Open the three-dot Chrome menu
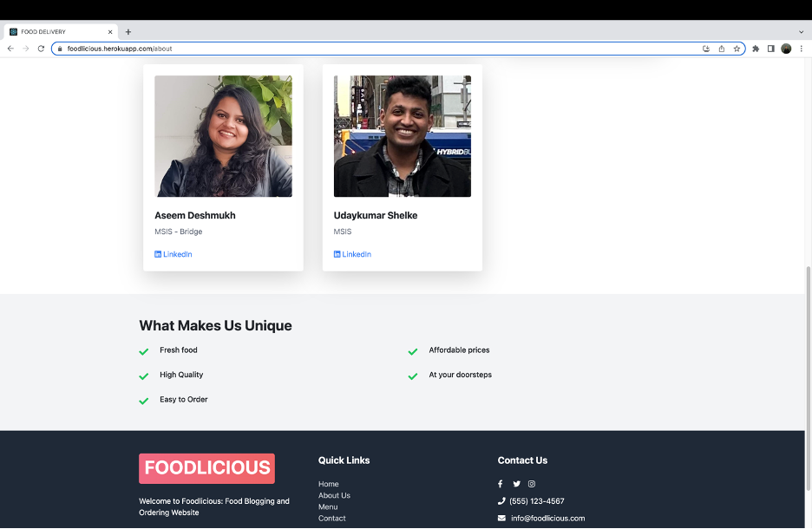Viewport: 812px width, 529px height. click(801, 49)
